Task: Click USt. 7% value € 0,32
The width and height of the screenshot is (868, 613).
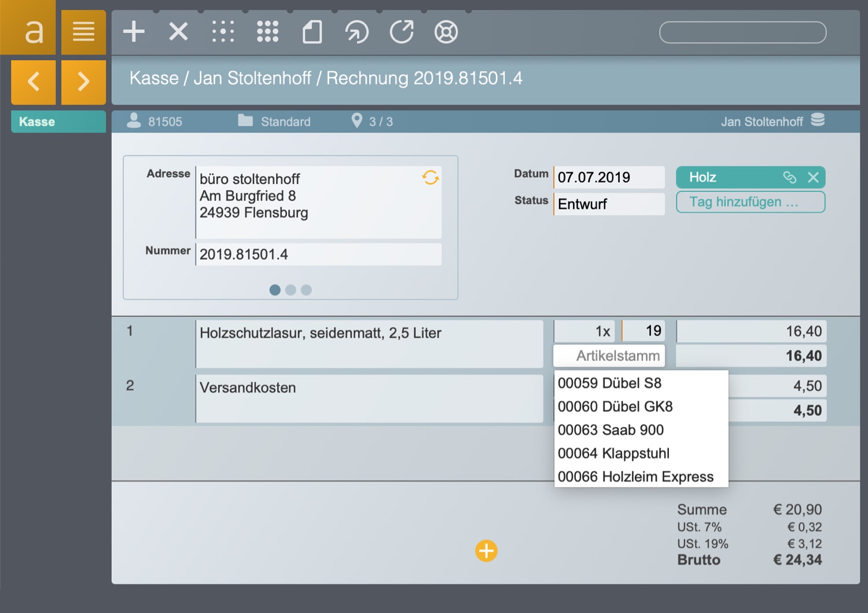Action: 804,527
